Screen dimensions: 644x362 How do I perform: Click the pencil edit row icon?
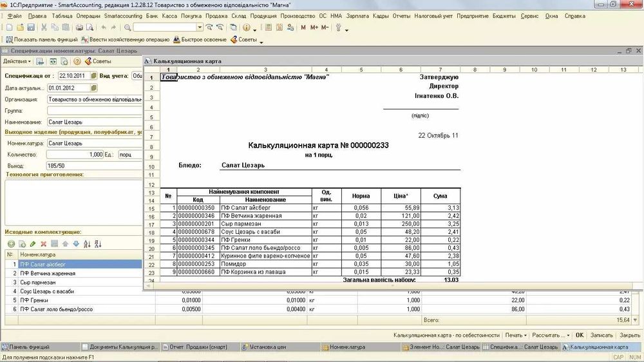click(x=33, y=243)
